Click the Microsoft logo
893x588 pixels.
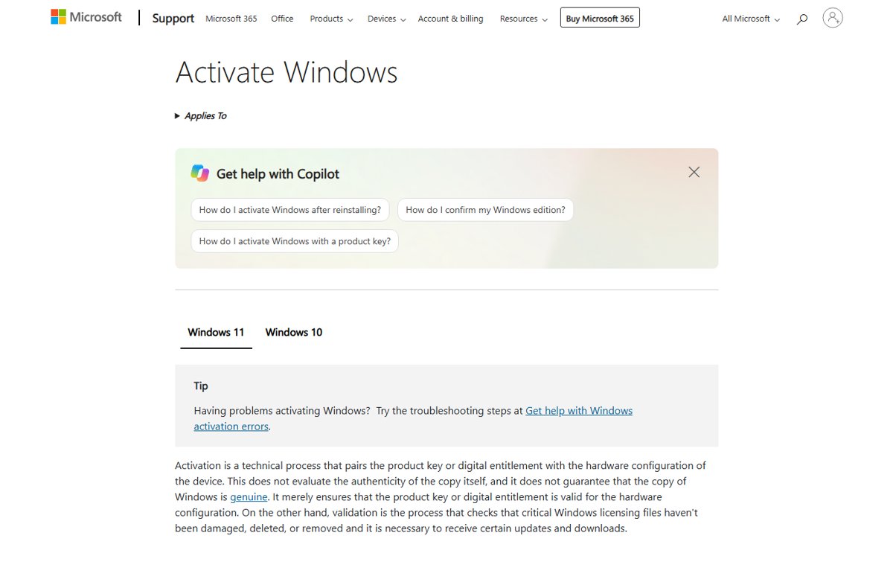(x=86, y=17)
